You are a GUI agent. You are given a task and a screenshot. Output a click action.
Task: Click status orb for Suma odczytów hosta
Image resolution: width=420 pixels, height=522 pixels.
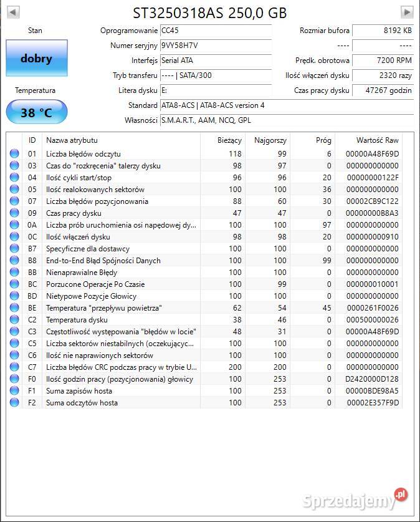14,403
